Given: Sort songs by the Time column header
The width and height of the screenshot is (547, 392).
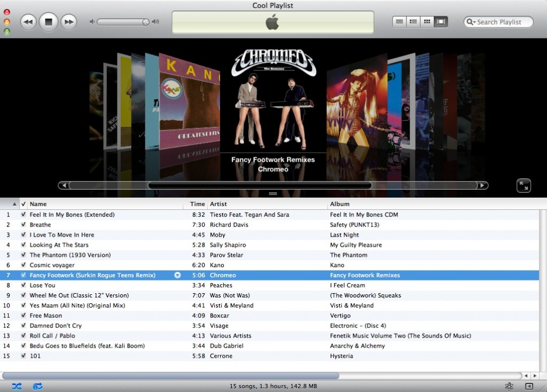Looking at the screenshot, I should click(x=197, y=203).
